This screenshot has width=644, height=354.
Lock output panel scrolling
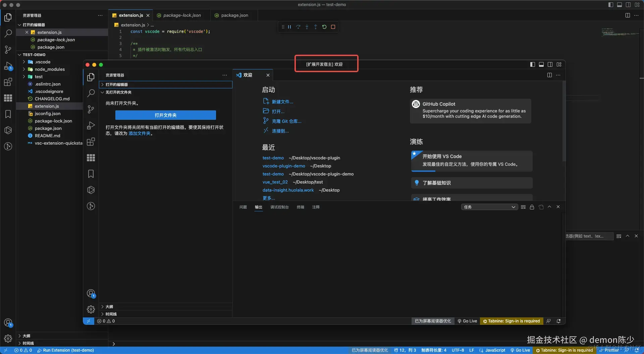click(x=532, y=207)
